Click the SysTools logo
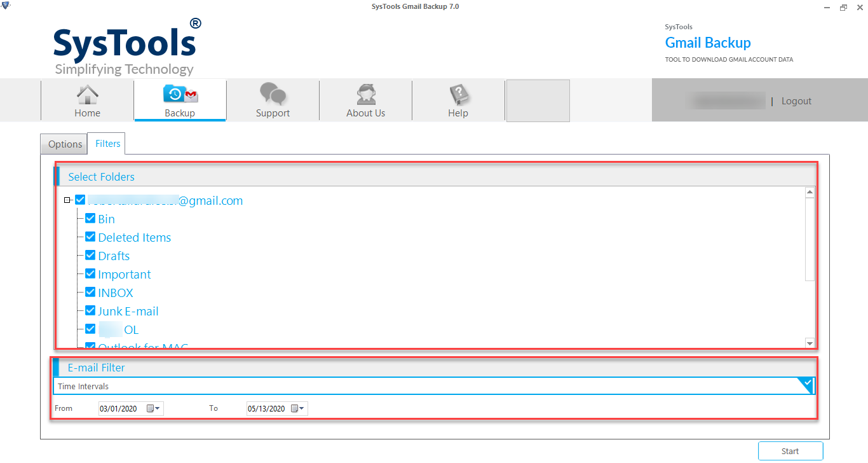The height and width of the screenshot is (463, 868). 127,46
